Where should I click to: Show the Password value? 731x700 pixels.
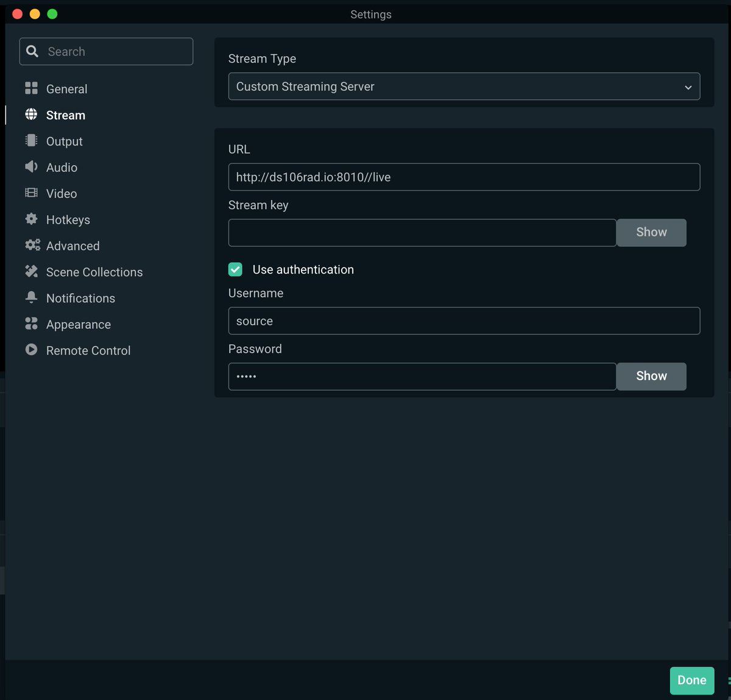(651, 376)
